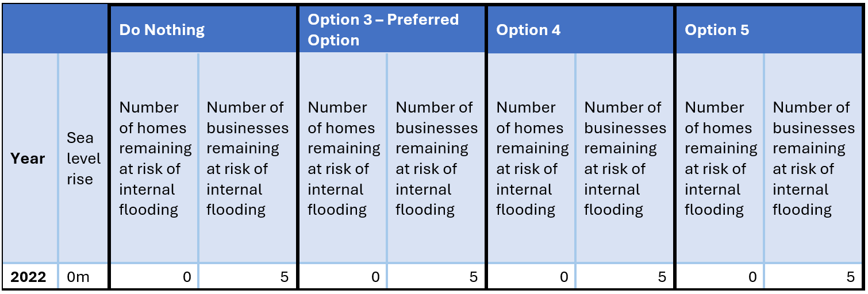868x294 pixels.
Task: Click the Option 4 homes value 0
Action: pyautogui.click(x=564, y=277)
